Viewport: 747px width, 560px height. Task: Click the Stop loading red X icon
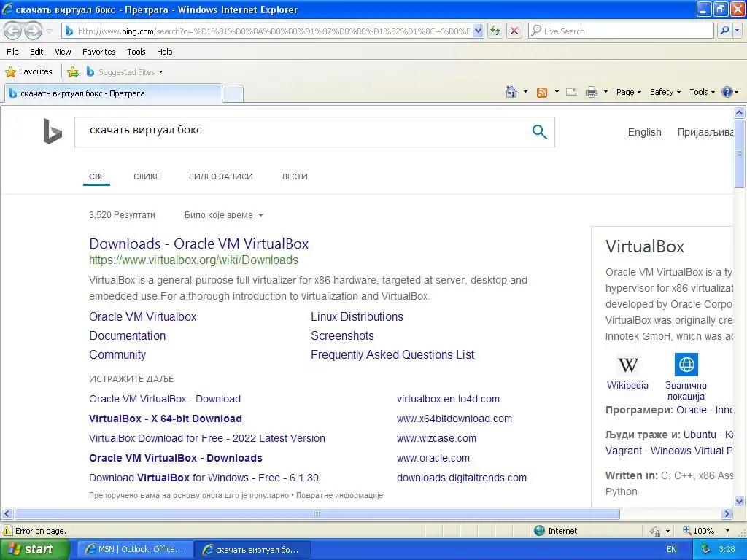click(514, 31)
